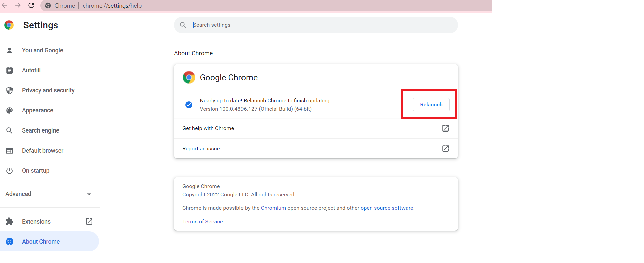
Task: Click the Version 100.0.4896.127 text
Action: pyautogui.click(x=256, y=109)
